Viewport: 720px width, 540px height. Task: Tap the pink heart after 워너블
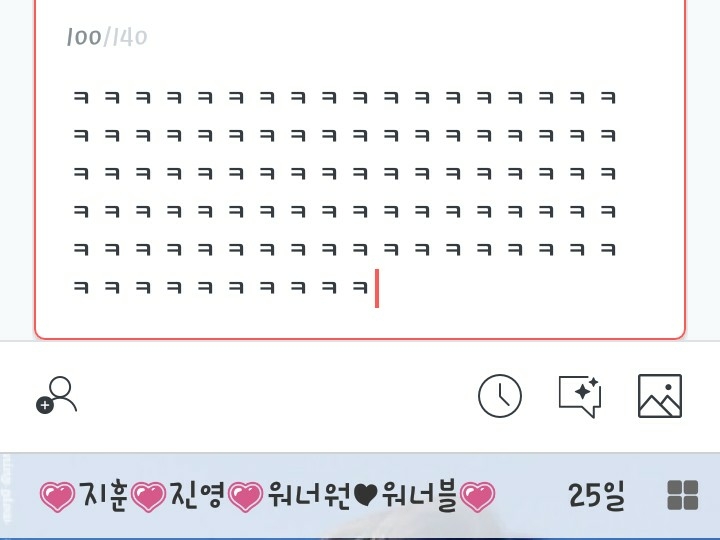pyautogui.click(x=478, y=496)
